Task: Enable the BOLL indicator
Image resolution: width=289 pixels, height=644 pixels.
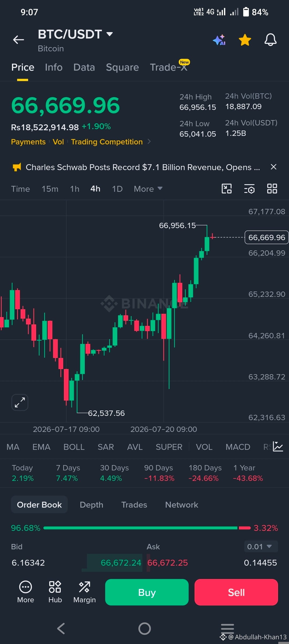Action: (x=74, y=447)
